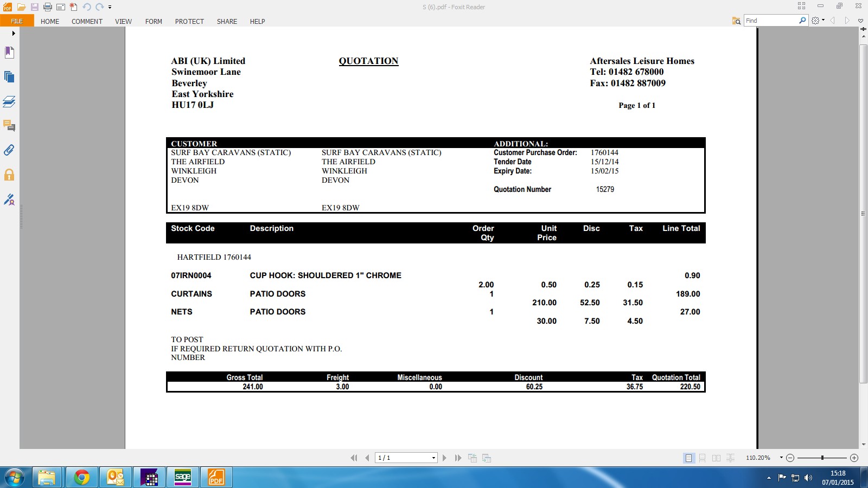
Task: Open Google Chrome from the taskbar
Action: [x=82, y=478]
